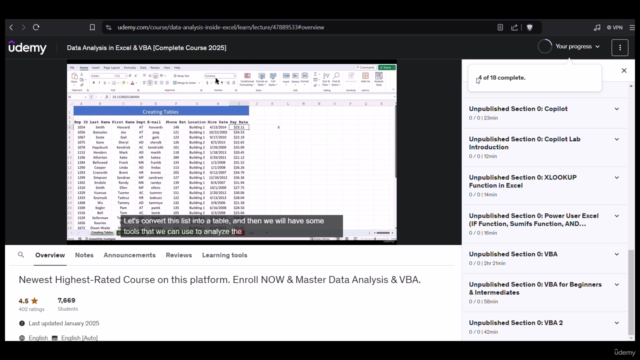The width and height of the screenshot is (640, 360).
Task: Switch to the Notes tab
Action: 84,255
